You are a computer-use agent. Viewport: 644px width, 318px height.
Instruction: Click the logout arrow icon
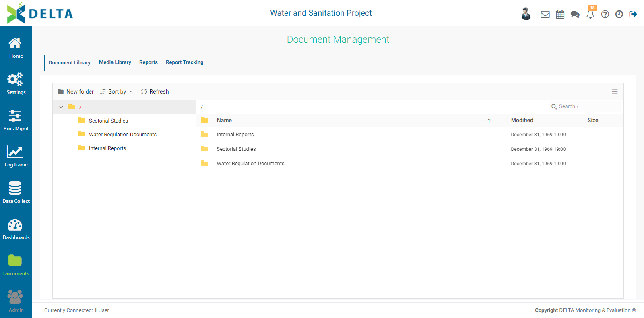tap(633, 15)
